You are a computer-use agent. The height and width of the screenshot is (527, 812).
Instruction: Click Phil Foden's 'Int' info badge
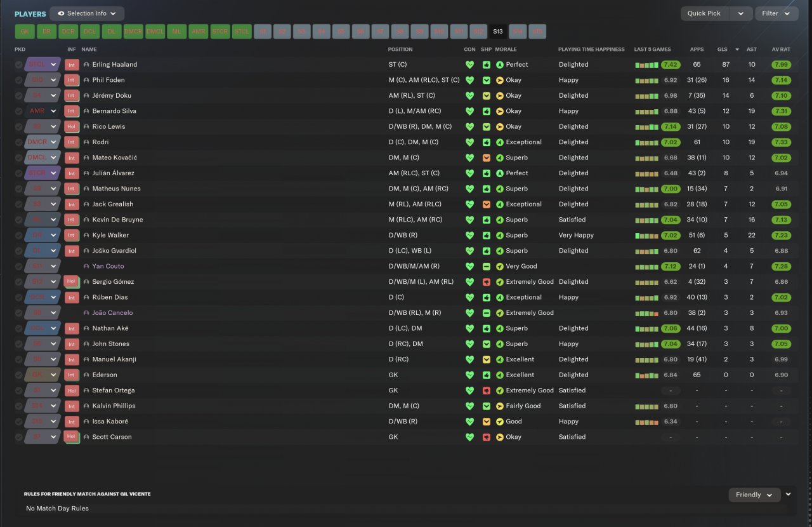pos(72,80)
